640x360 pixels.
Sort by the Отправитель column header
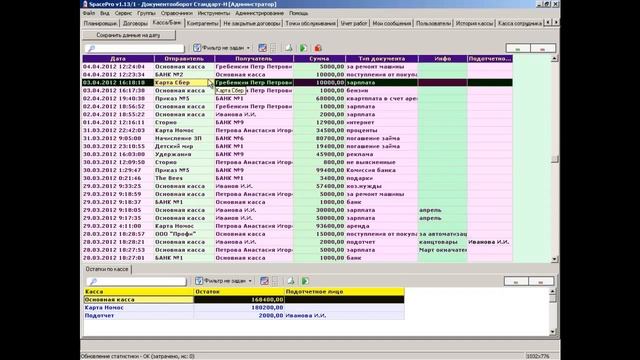point(184,59)
